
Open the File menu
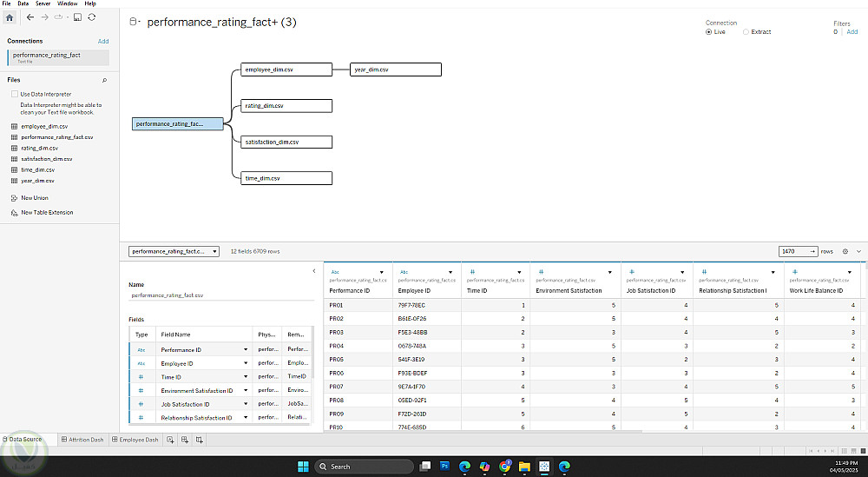click(x=7, y=3)
